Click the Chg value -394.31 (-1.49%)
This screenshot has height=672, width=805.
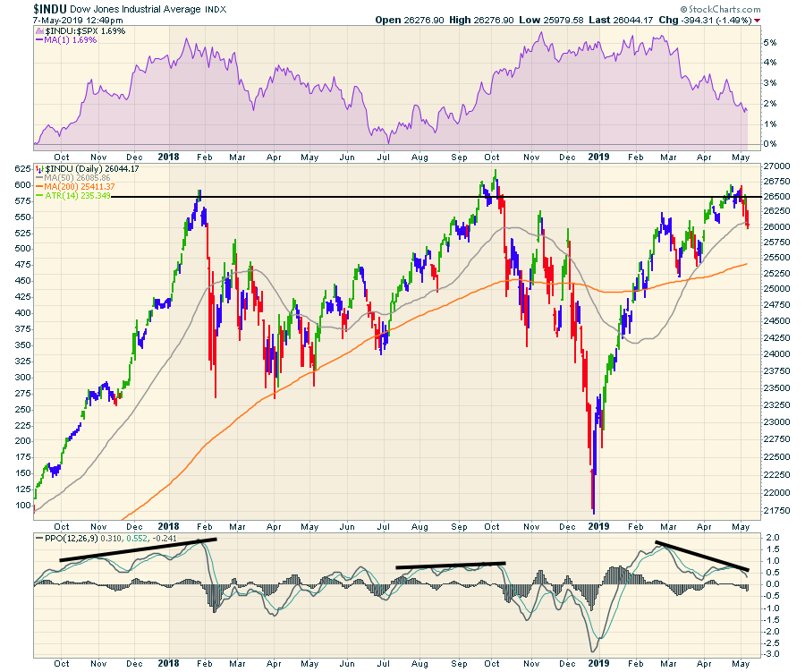click(x=716, y=20)
